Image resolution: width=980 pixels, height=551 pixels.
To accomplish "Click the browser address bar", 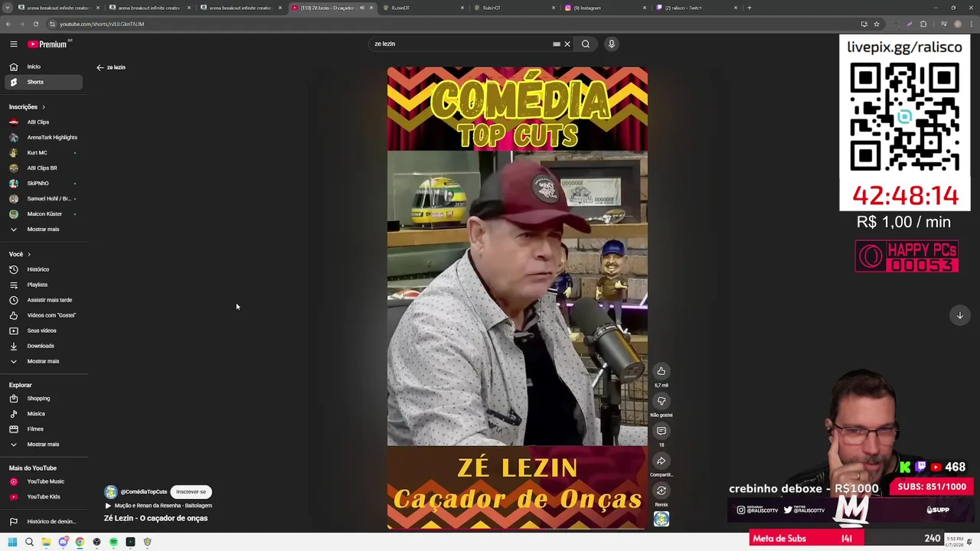I will 452,24.
